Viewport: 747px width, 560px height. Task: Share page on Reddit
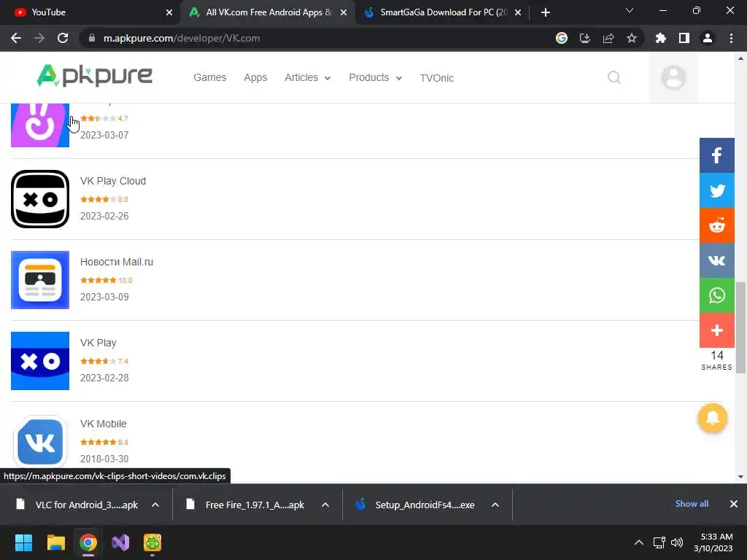point(716,225)
